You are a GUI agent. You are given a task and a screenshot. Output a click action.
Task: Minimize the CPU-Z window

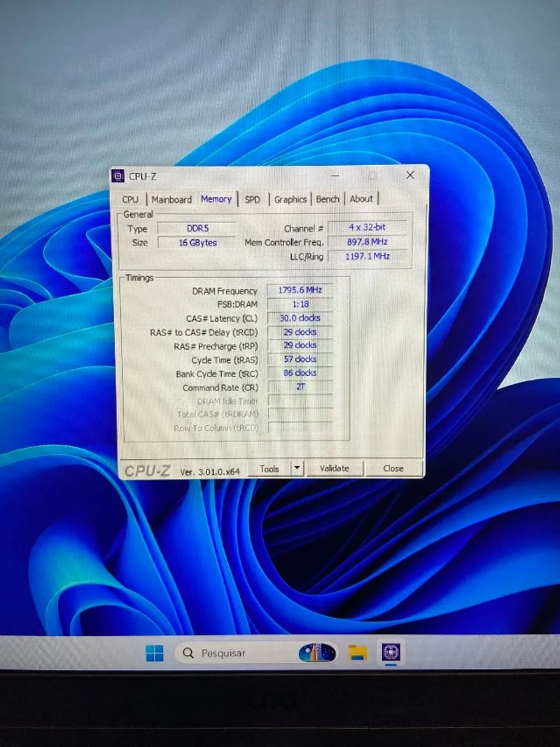pos(335,175)
